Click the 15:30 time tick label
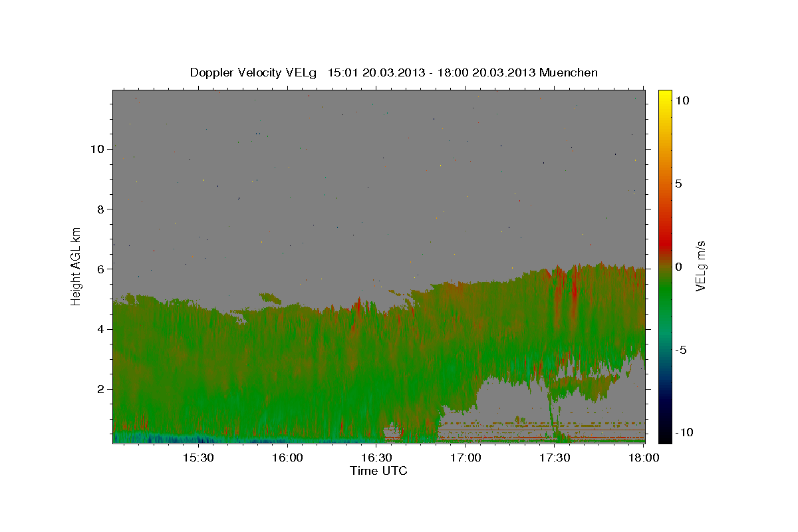Image resolution: width=798 pixels, height=532 pixels. pos(198,458)
